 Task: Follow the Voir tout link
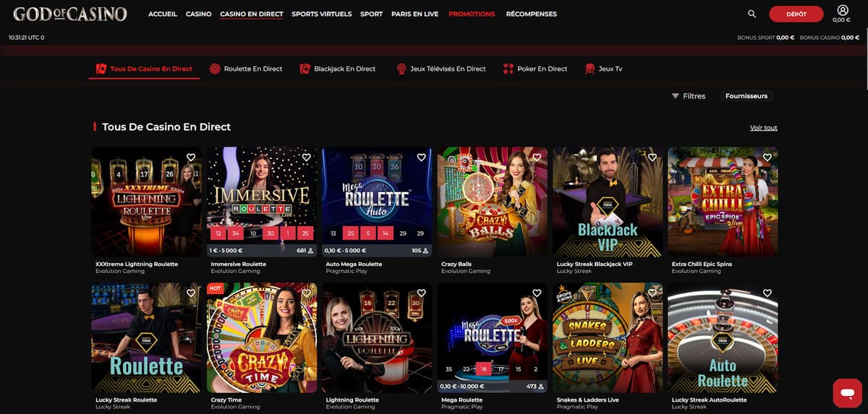click(764, 128)
